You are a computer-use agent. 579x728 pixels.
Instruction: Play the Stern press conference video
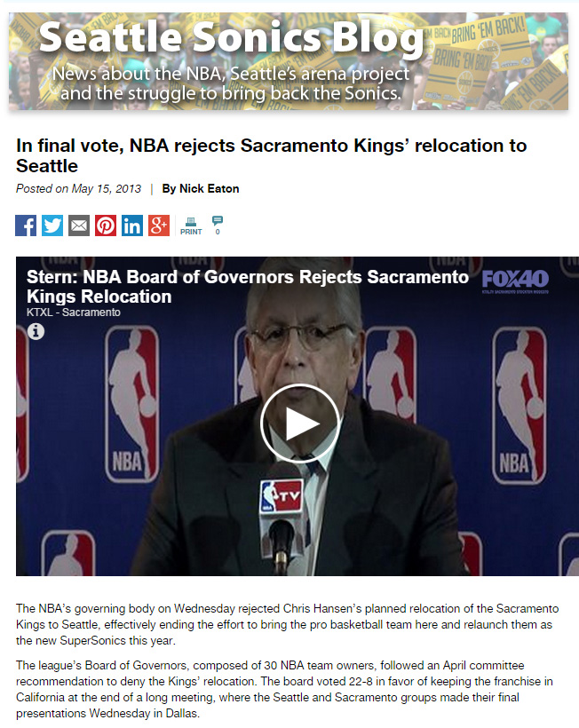(x=300, y=423)
